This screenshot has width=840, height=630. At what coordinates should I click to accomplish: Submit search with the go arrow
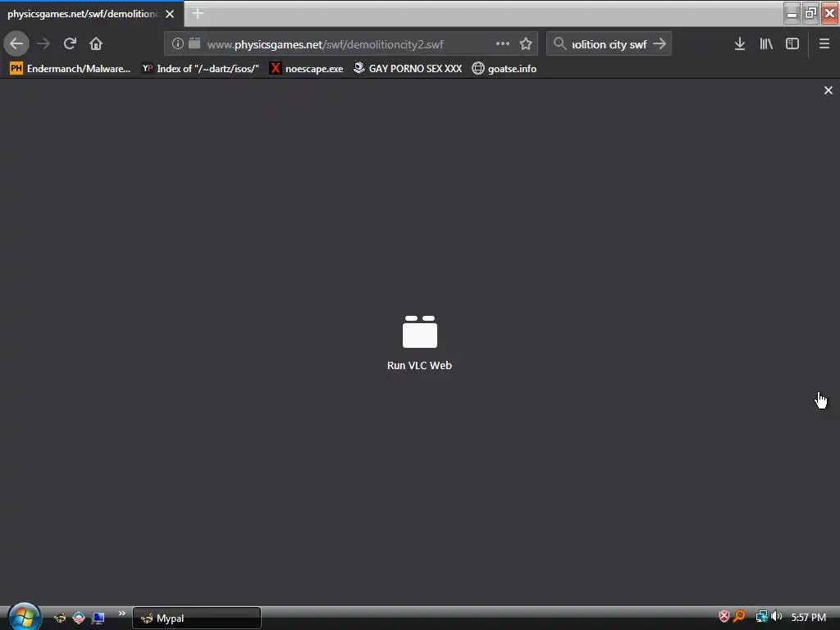pos(660,43)
